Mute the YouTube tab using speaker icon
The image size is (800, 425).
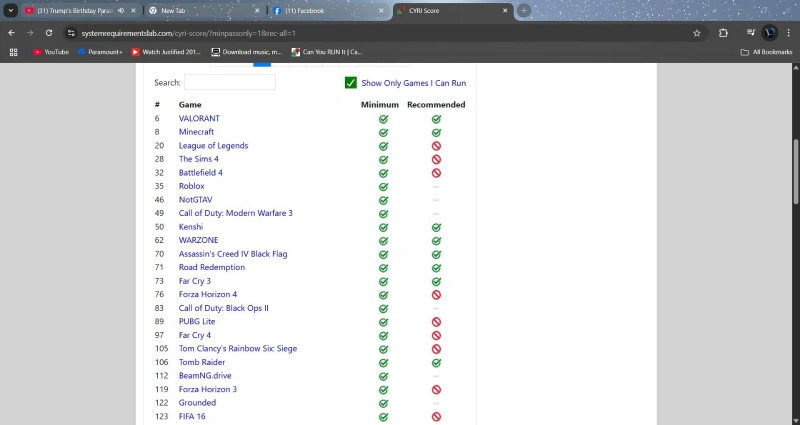pos(121,11)
